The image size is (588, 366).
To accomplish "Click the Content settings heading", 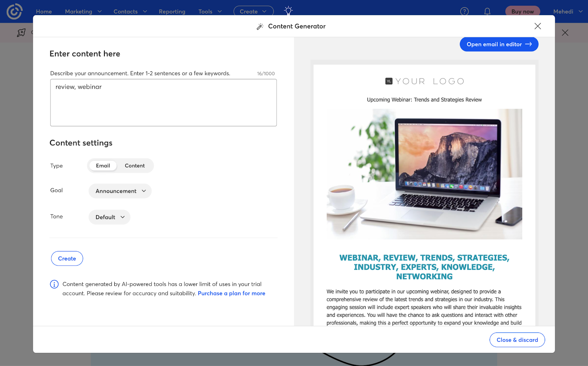I will (x=81, y=143).
